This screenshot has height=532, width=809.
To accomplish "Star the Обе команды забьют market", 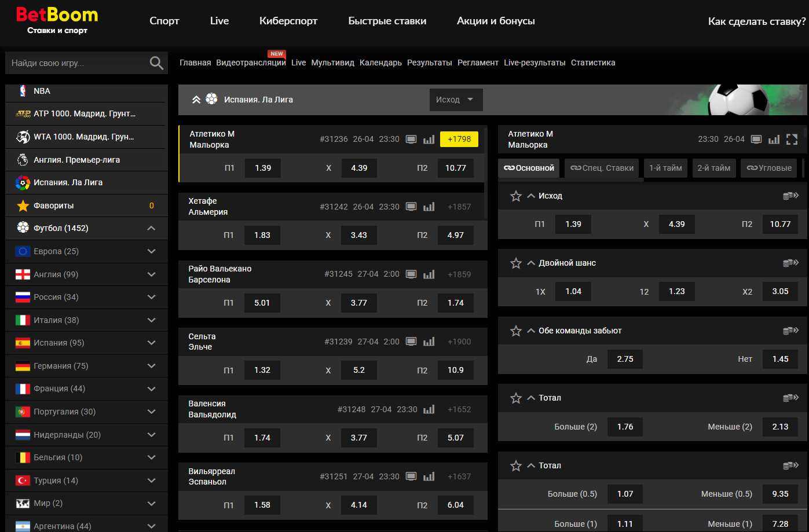I will tap(515, 331).
